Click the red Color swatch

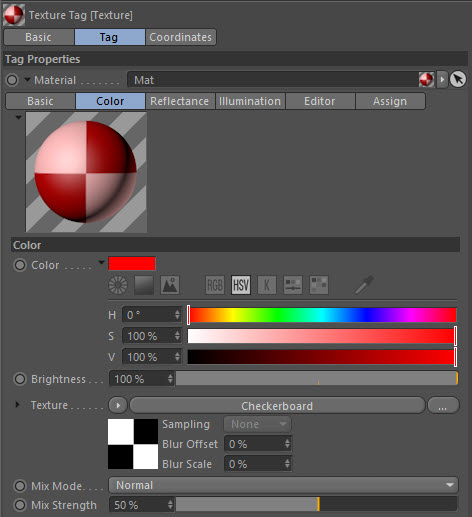click(132, 264)
